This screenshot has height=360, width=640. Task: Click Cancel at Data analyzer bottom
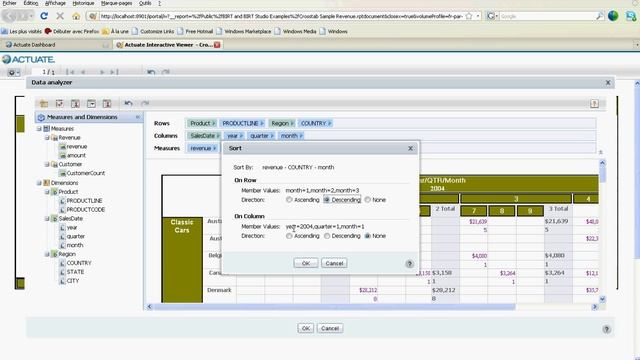(x=330, y=329)
